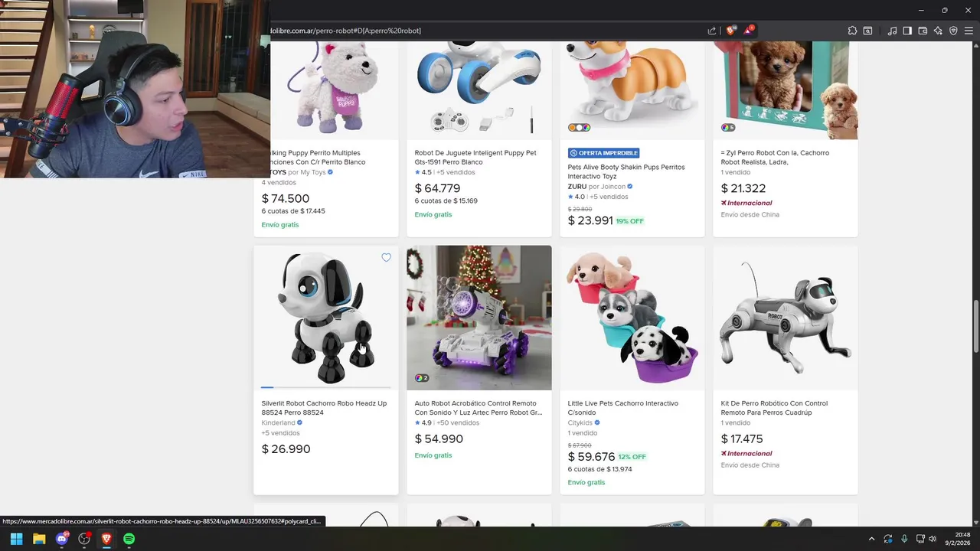Viewport: 980px width, 551px height.
Task: Expand hidden system tray icons chevron
Action: click(x=871, y=539)
